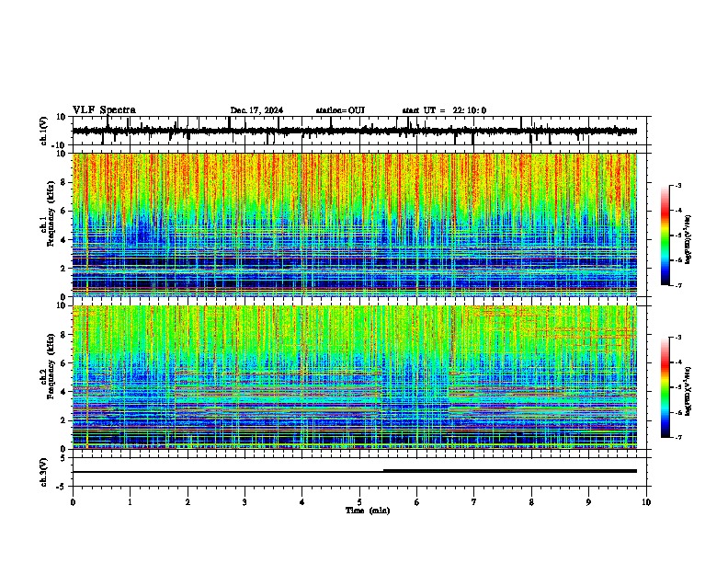728x563 pixels.
Task: Click the ch.2 color scale bar
Action: tap(665, 387)
